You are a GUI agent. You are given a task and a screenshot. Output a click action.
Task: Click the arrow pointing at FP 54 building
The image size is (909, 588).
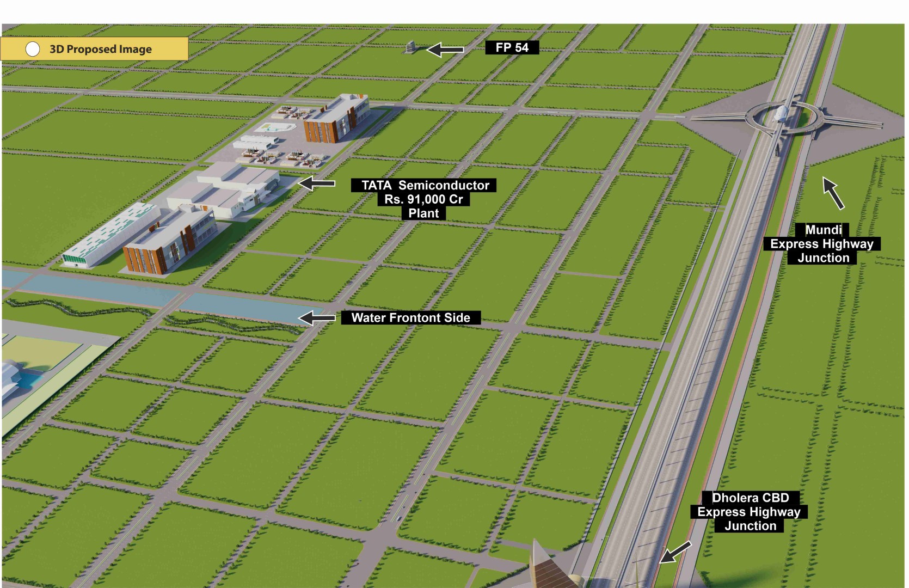[x=445, y=50]
